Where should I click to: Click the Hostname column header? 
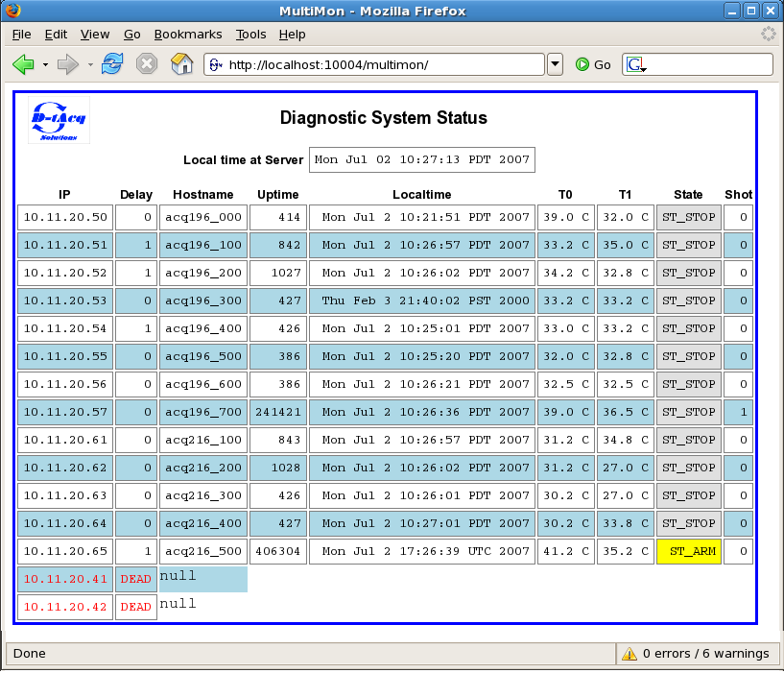tap(203, 195)
